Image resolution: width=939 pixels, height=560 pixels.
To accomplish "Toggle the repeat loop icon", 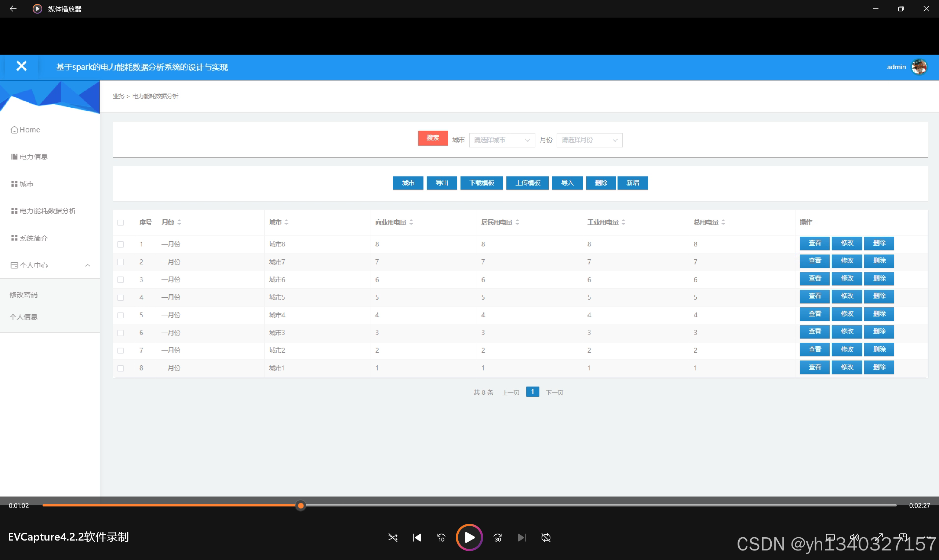I will click(x=546, y=537).
